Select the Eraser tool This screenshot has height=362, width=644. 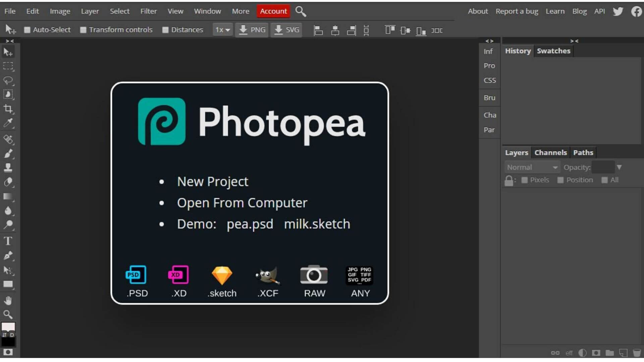pyautogui.click(x=8, y=182)
